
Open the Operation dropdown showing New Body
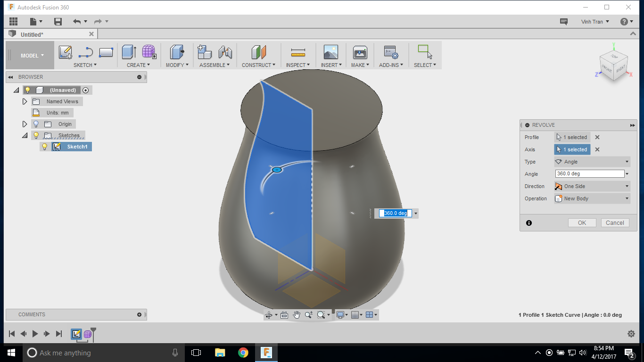[592, 198]
